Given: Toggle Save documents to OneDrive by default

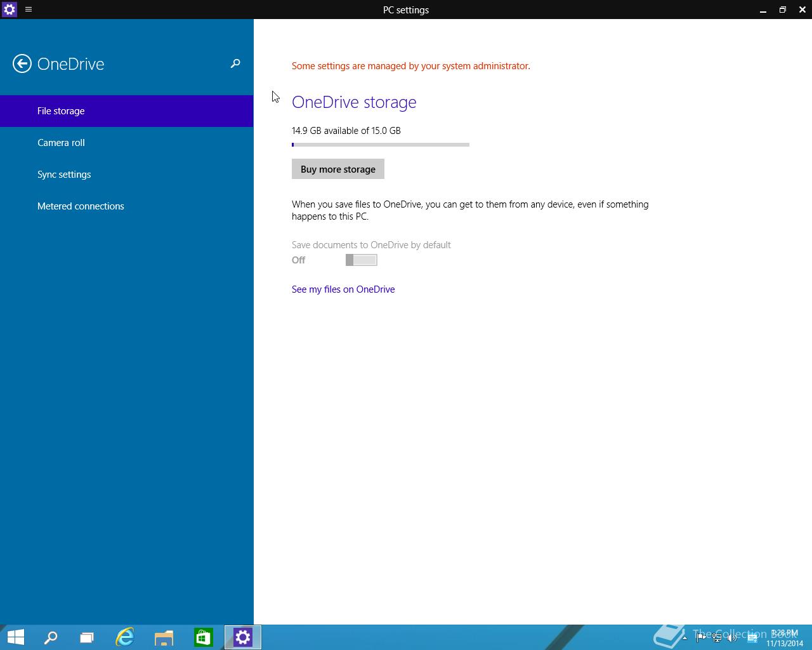Looking at the screenshot, I should coord(362,260).
